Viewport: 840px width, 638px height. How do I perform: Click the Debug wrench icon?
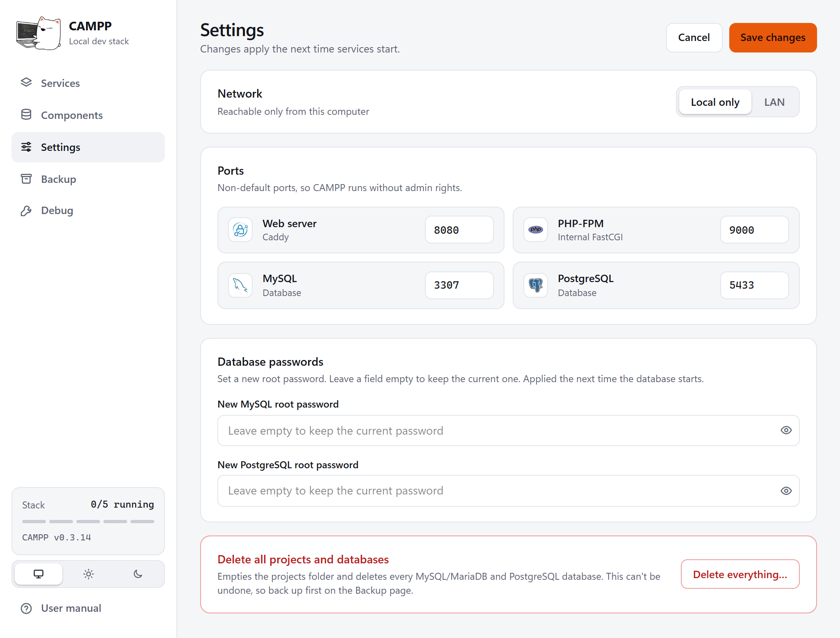point(26,210)
